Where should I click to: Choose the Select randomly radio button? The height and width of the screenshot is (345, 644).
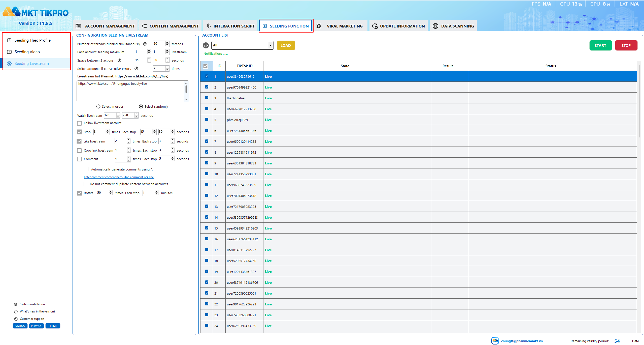point(141,107)
